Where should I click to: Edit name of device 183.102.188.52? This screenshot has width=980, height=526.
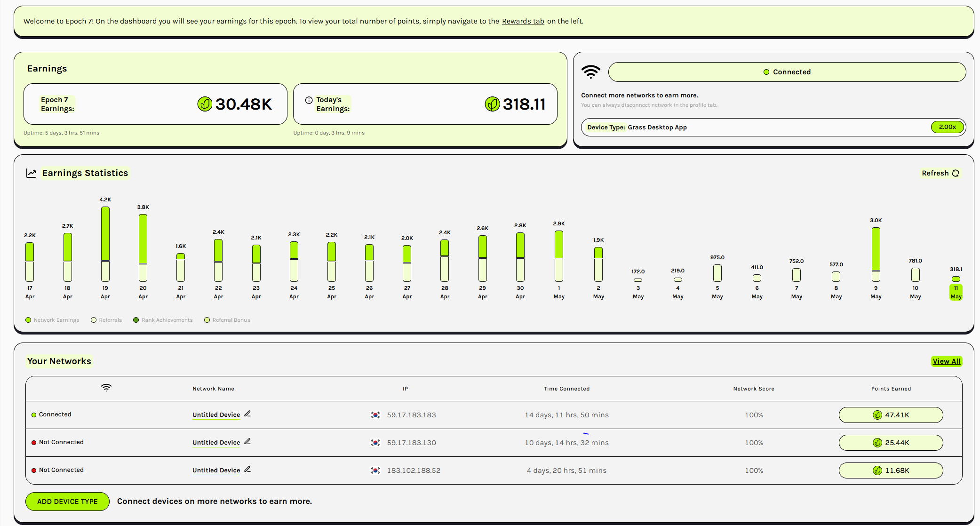[x=247, y=470]
